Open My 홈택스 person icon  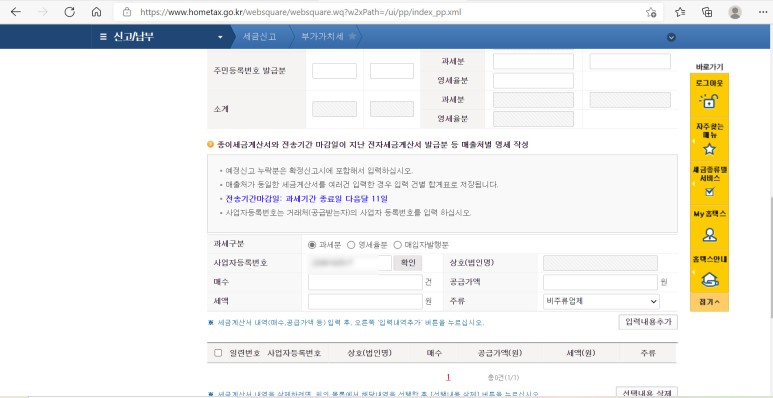pos(709,234)
